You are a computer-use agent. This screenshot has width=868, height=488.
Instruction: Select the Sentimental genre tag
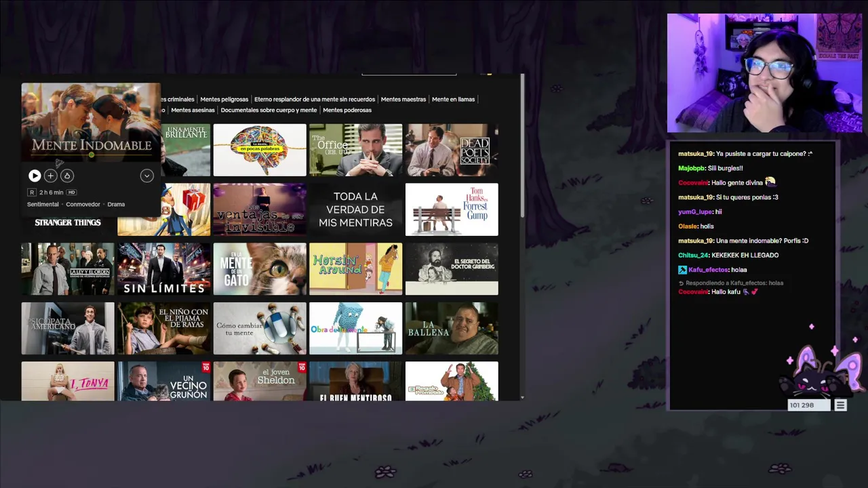tap(43, 204)
